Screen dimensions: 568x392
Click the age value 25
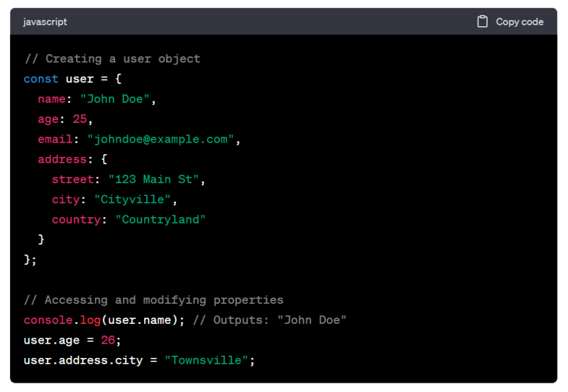point(80,119)
